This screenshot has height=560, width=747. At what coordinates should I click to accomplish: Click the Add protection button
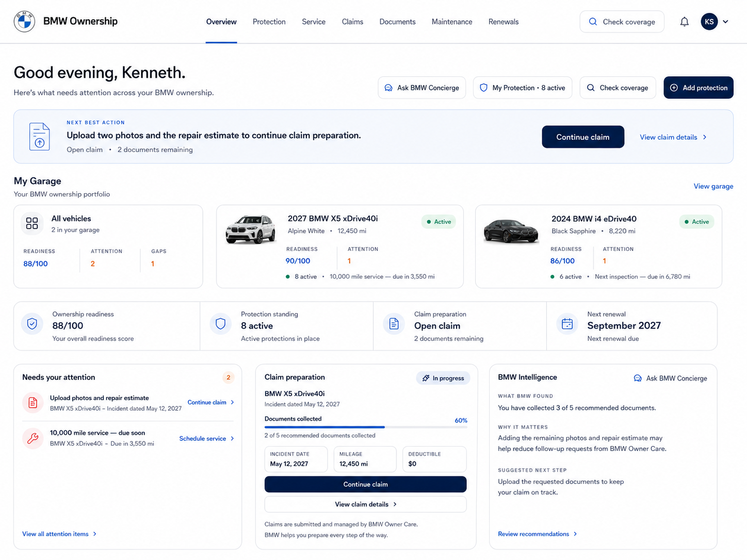click(x=699, y=88)
